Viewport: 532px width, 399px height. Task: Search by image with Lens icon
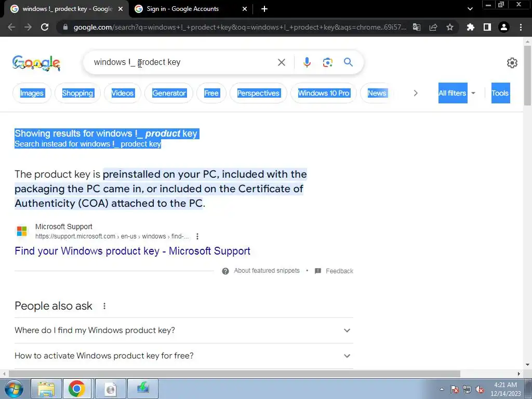[x=328, y=62]
